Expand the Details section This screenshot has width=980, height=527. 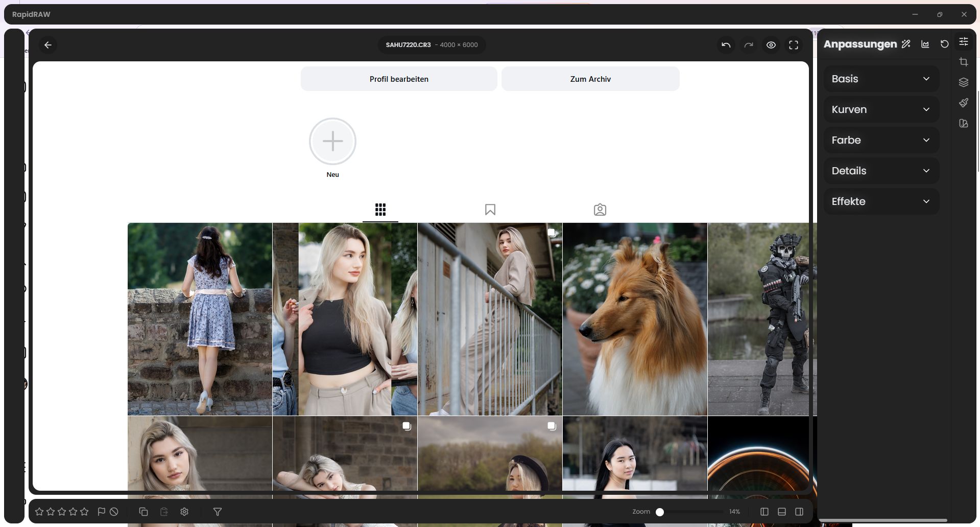pos(881,171)
